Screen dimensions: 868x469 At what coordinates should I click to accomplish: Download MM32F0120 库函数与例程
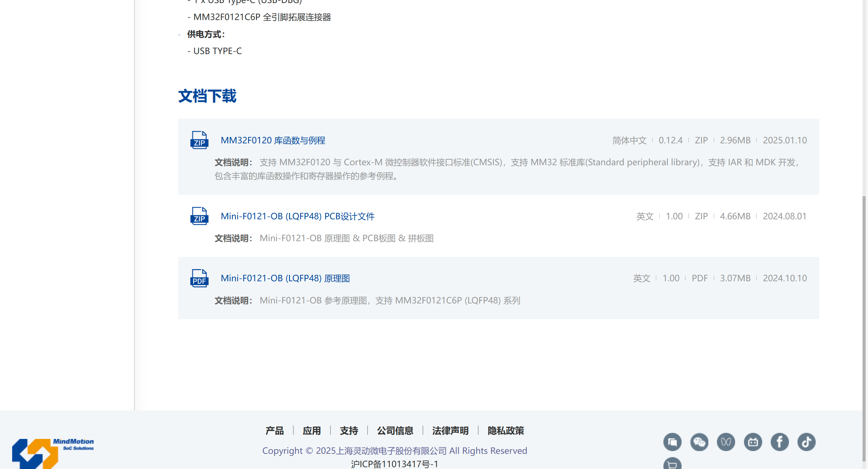pos(273,140)
